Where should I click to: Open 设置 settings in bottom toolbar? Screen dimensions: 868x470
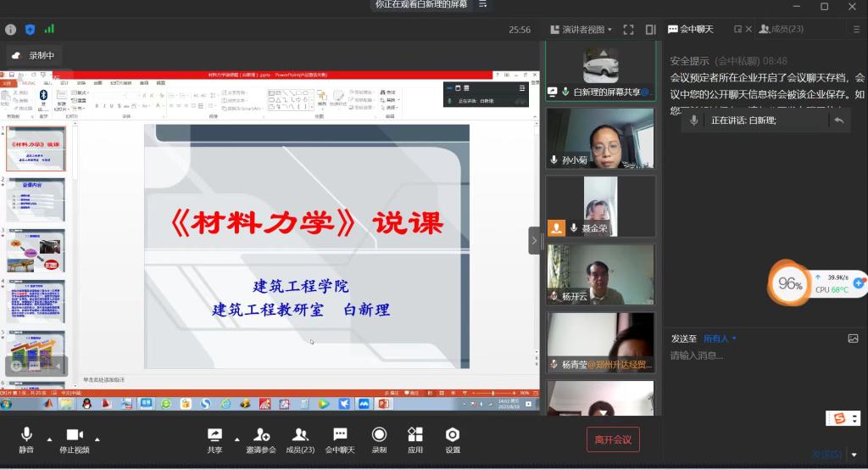point(453,439)
